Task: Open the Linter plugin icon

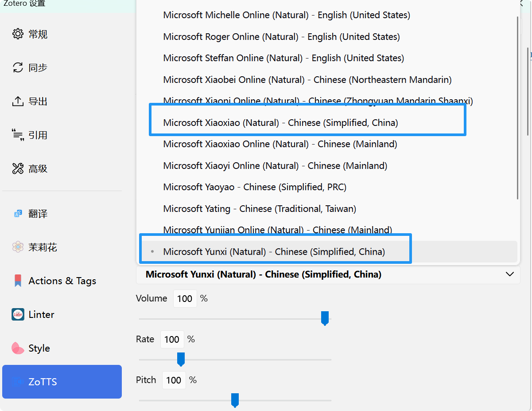Action: (x=18, y=314)
